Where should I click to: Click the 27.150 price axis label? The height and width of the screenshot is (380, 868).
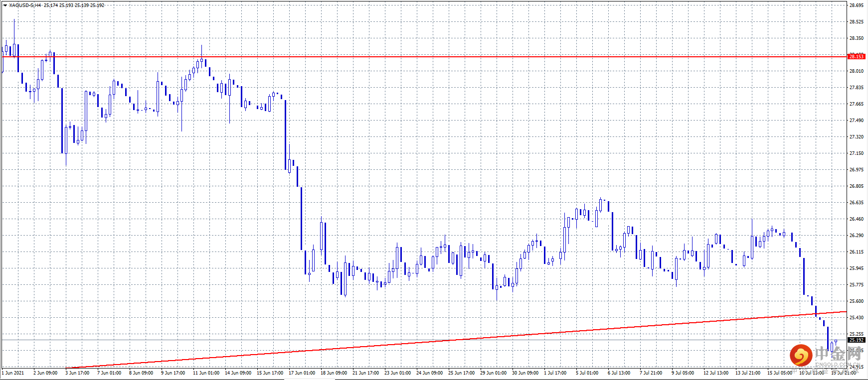click(x=857, y=153)
